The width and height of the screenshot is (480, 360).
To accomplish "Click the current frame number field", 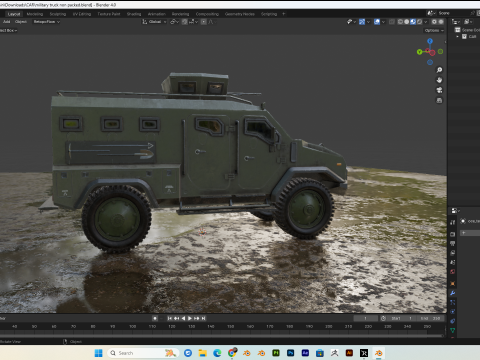I will (366, 318).
